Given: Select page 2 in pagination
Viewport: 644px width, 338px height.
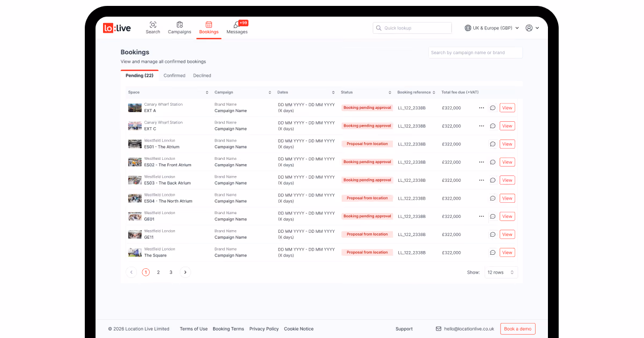Looking at the screenshot, I should [x=158, y=273].
